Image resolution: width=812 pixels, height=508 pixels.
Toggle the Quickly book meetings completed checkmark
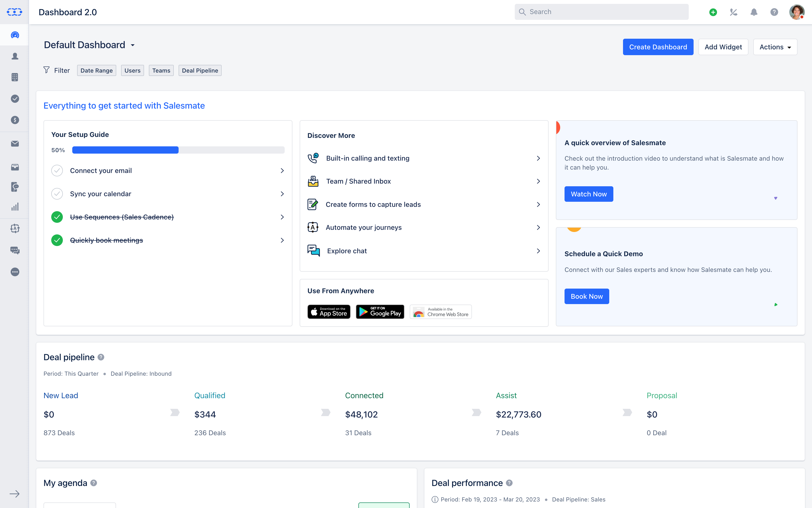click(x=57, y=240)
